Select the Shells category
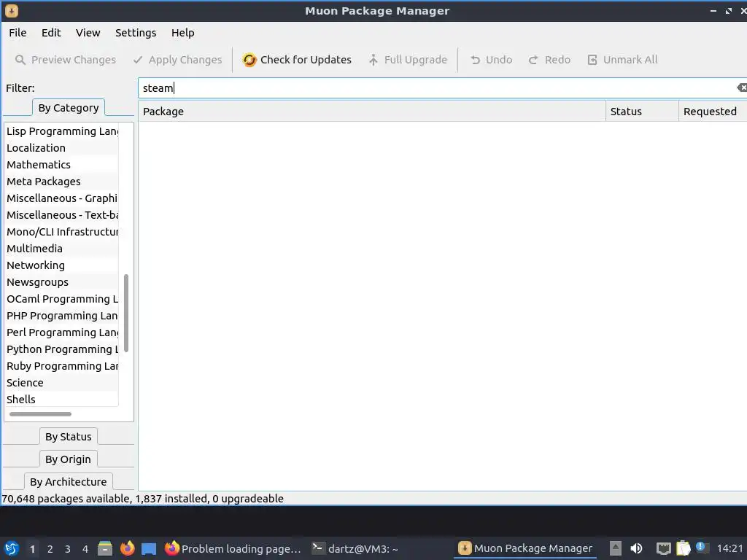Image resolution: width=747 pixels, height=560 pixels. coord(62,400)
